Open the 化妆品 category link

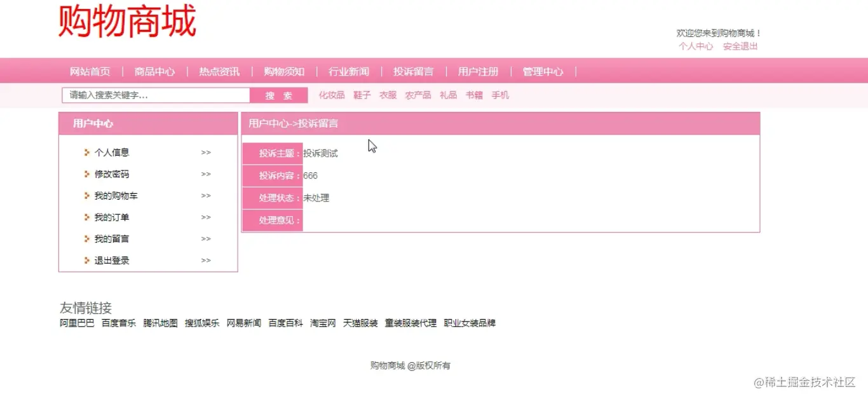[x=332, y=95]
